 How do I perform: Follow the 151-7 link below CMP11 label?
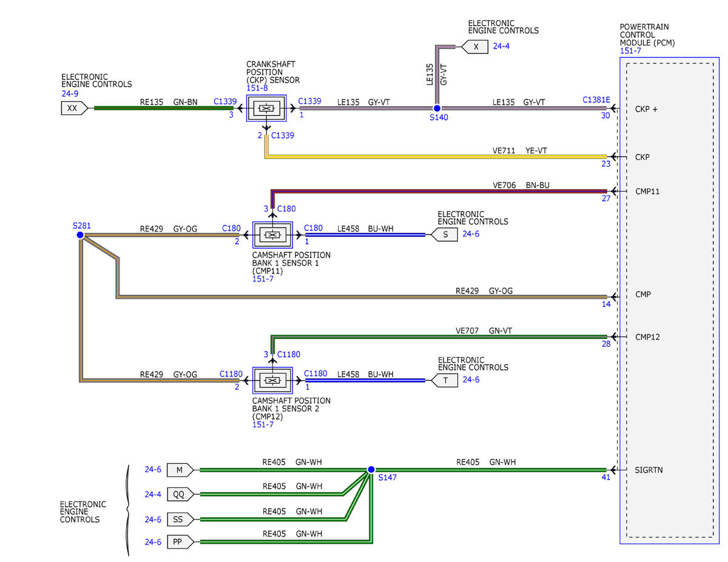point(262,279)
